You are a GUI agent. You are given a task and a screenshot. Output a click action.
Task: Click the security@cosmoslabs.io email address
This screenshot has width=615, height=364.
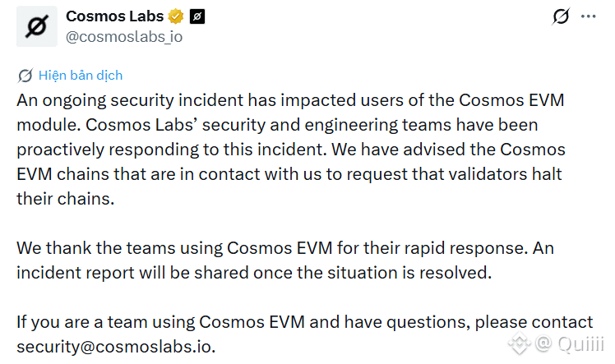(x=114, y=347)
